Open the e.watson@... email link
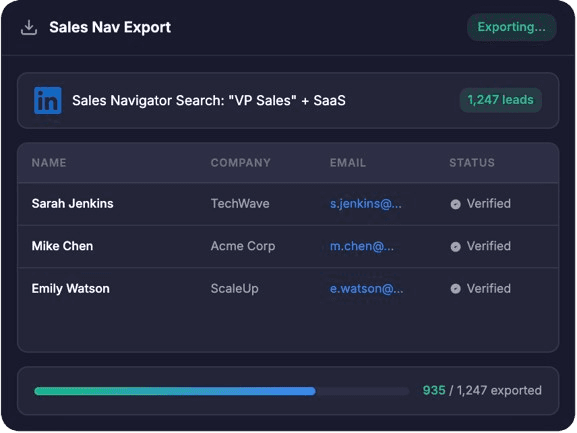The height and width of the screenshot is (433, 577). point(367,289)
